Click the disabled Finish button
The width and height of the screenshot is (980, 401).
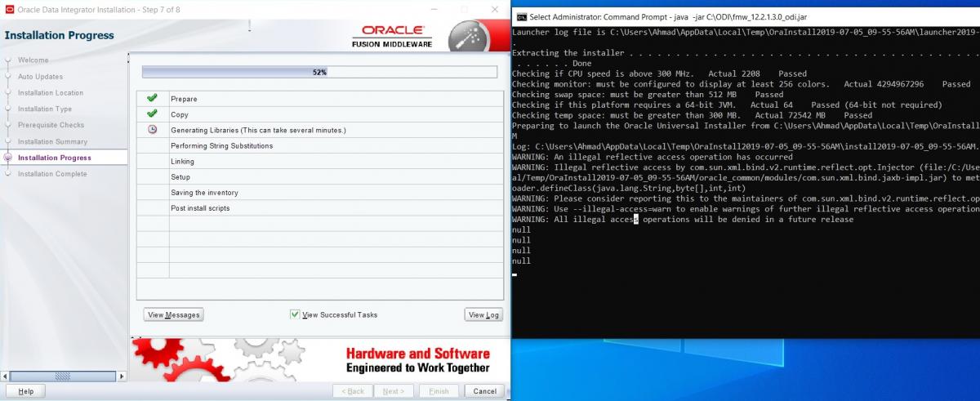[439, 391]
